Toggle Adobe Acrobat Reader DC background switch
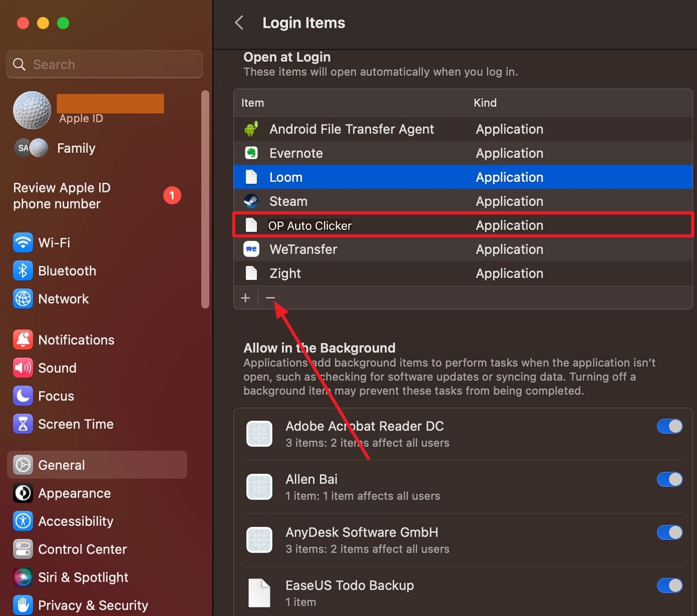 (670, 426)
